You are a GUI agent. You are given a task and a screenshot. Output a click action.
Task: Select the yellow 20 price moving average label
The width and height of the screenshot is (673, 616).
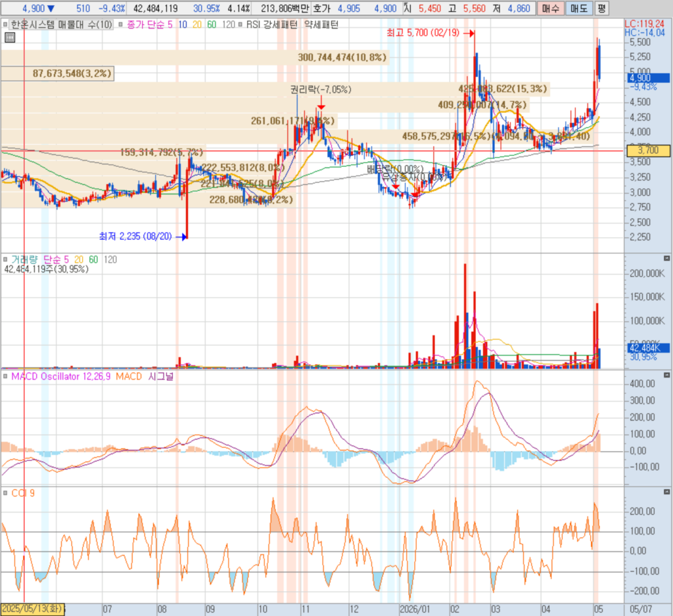coord(197,25)
